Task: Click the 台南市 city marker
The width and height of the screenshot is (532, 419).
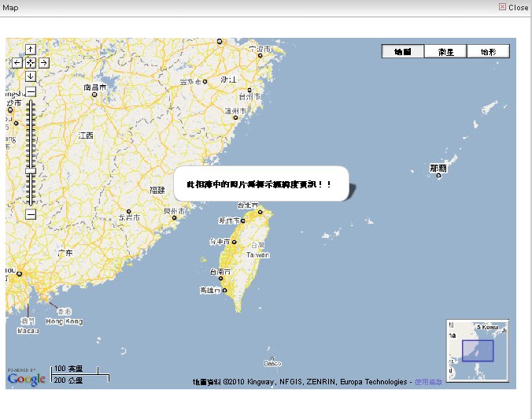Action: click(220, 279)
